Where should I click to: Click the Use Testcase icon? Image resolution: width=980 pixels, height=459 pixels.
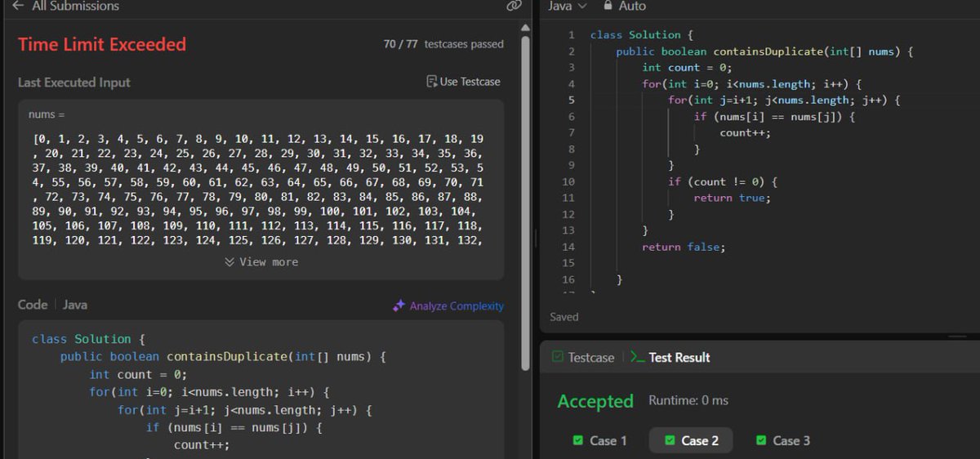(x=432, y=82)
